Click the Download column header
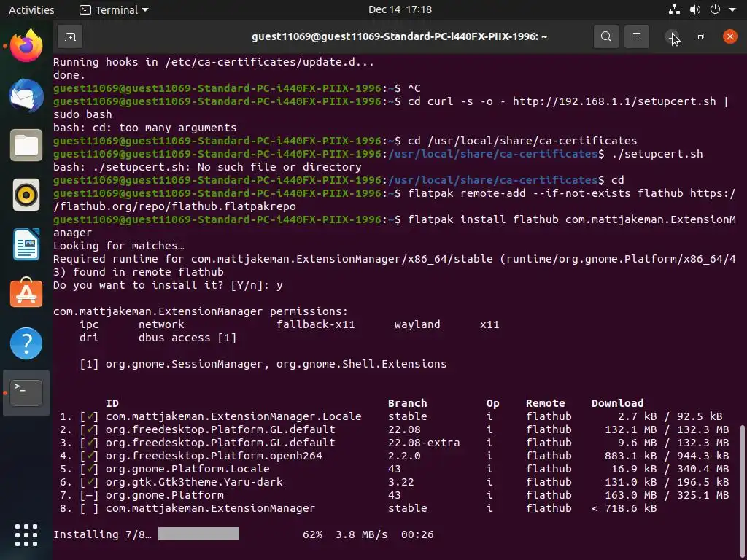747x560 pixels. point(617,403)
